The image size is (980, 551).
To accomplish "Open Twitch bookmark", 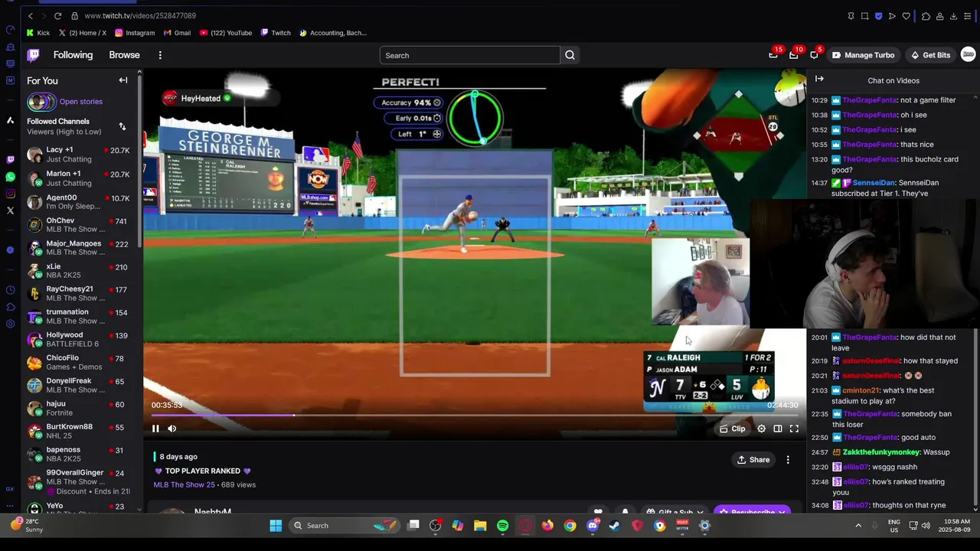I will (276, 33).
